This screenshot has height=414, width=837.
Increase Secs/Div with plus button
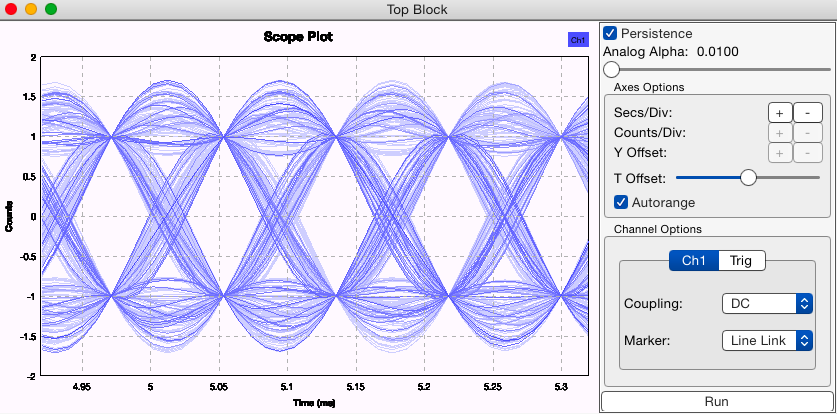[780, 113]
